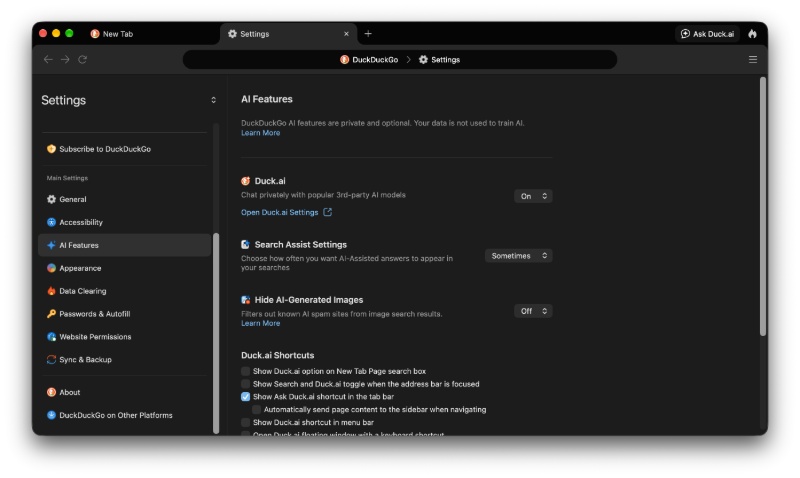The height and width of the screenshot is (478, 800).
Task: Click external link icon beside Duck.ai Settings
Action: tap(328, 212)
